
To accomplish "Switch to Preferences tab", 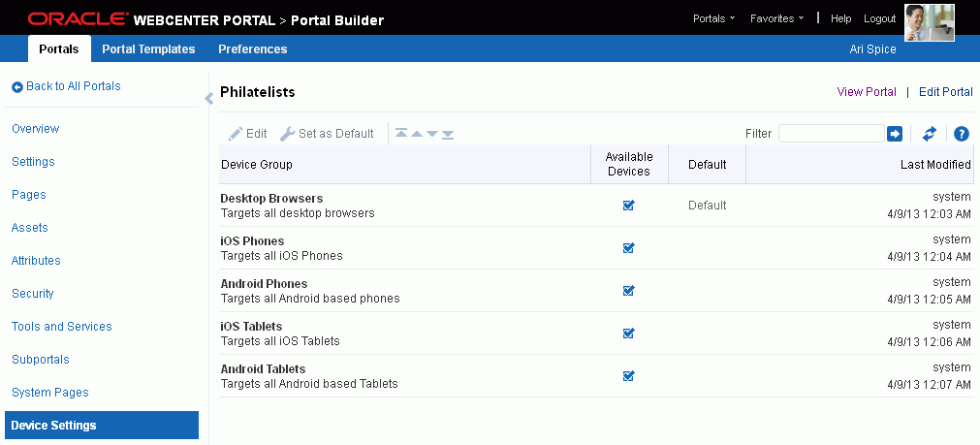I will (x=252, y=48).
